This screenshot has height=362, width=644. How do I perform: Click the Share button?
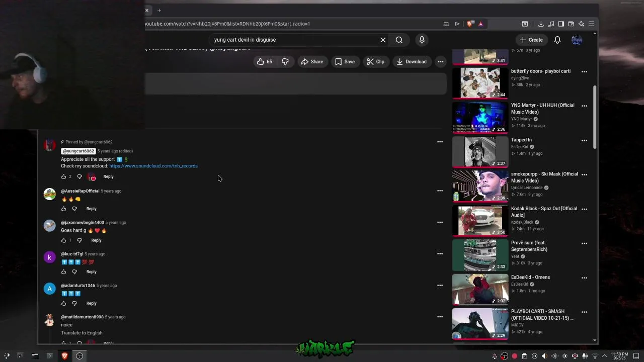tap(312, 61)
